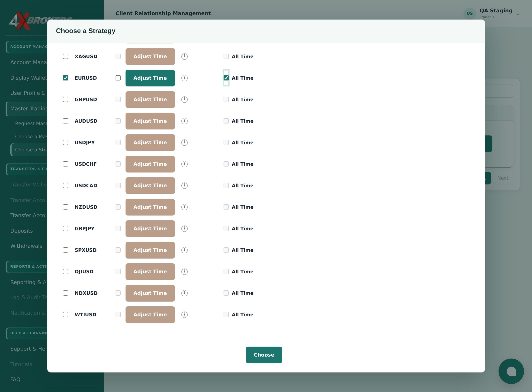The width and height of the screenshot is (532, 392).
Task: Open the info icon in the GBPUSD row
Action: point(184,99)
